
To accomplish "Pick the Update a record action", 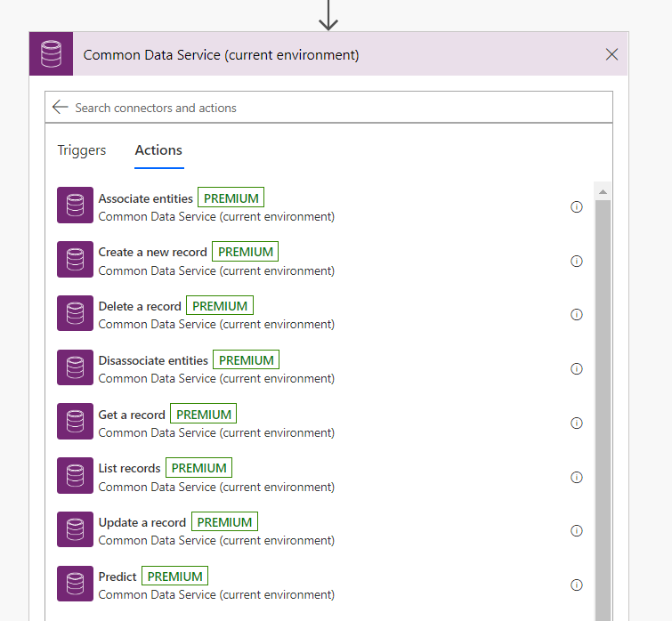I will pyautogui.click(x=142, y=523).
